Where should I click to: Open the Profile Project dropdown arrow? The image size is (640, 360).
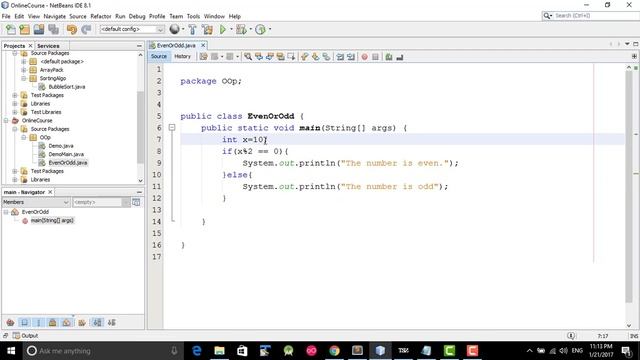point(269,29)
